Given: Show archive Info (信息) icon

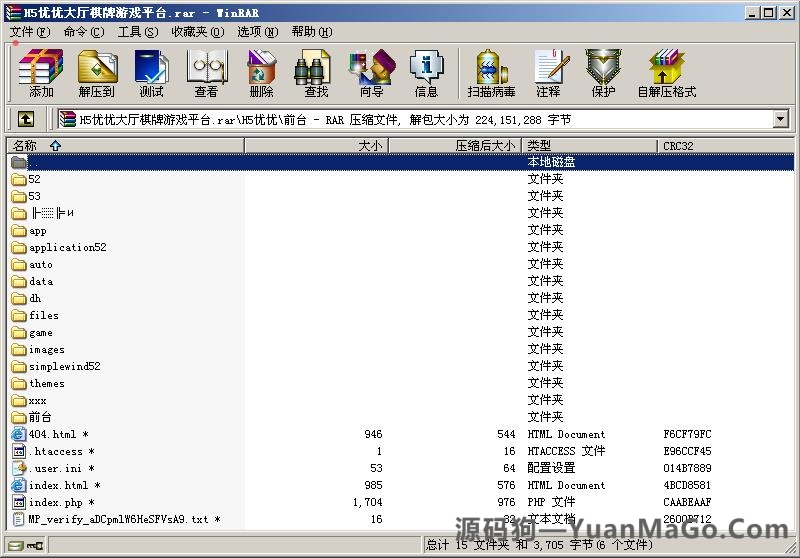Looking at the screenshot, I should tap(426, 73).
